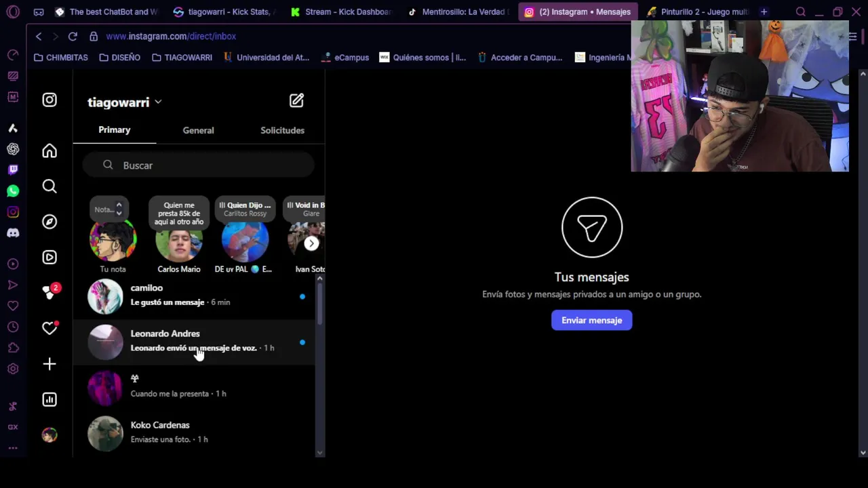The image size is (868, 488).
Task: Open Opera extensions cube icon
Action: tap(13, 348)
